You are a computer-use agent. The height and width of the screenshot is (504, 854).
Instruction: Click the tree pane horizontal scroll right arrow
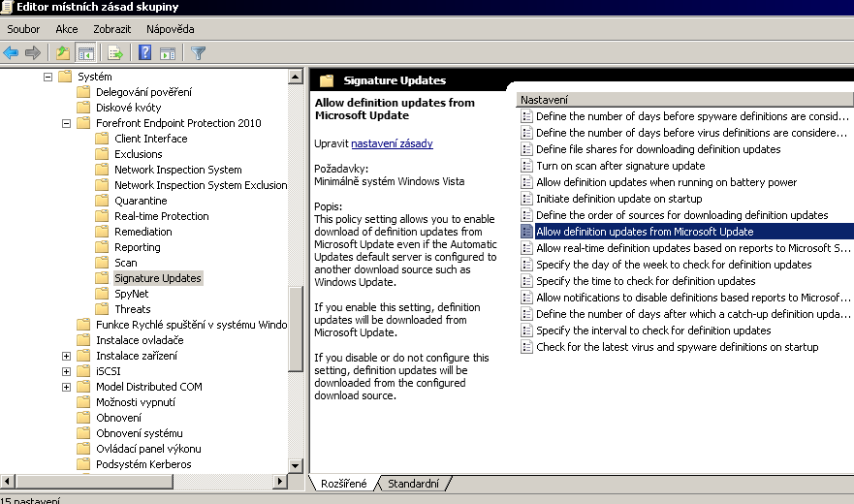(x=280, y=481)
